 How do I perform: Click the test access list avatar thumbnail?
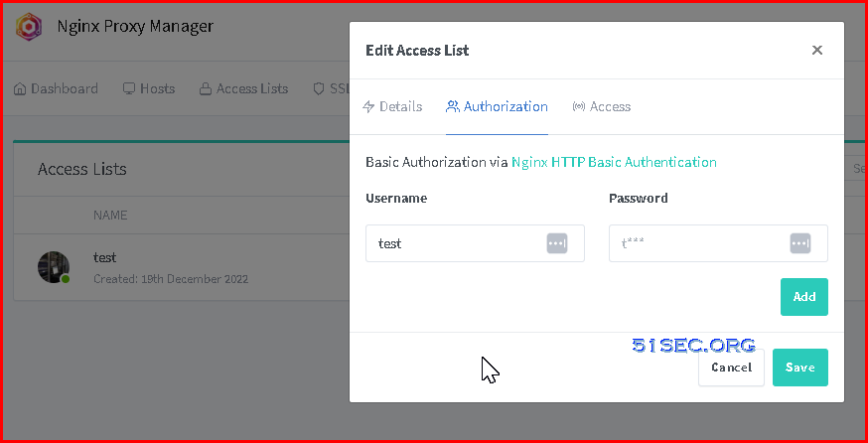click(54, 267)
